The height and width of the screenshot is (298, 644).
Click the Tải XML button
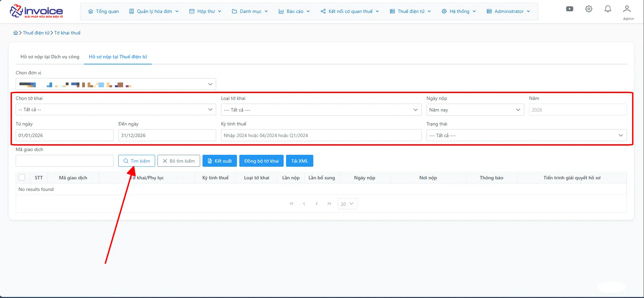300,161
